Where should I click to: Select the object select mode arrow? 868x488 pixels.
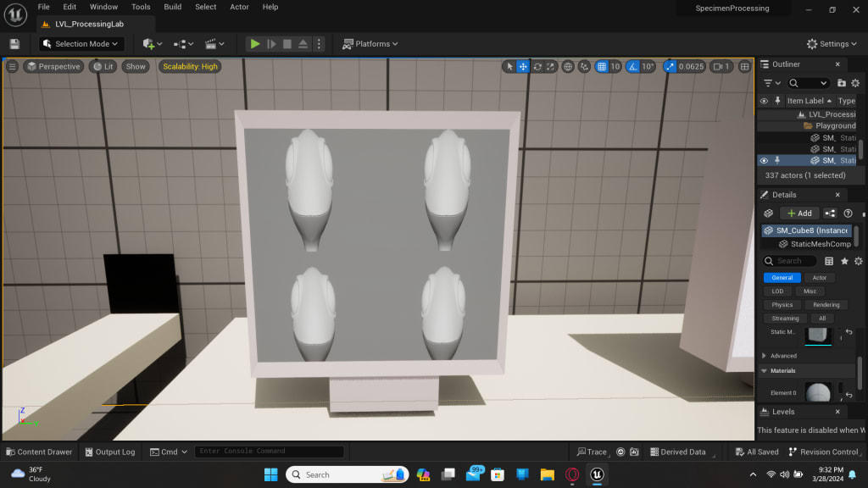(x=509, y=66)
